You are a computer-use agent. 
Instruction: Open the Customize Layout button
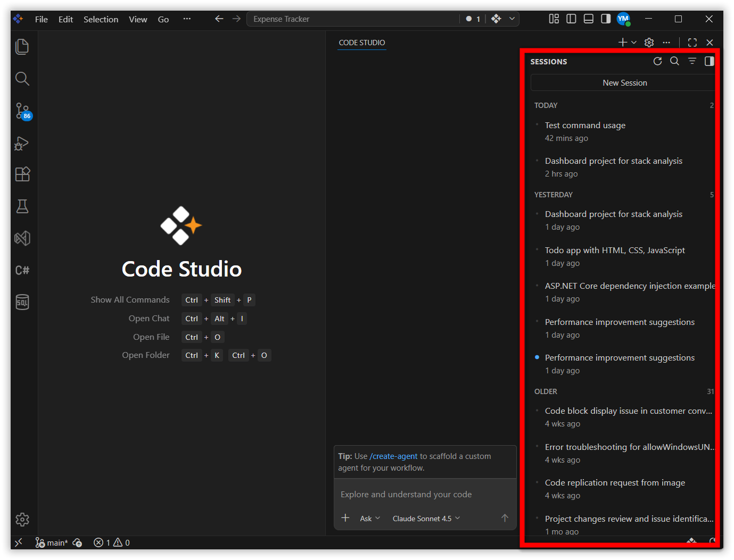(x=554, y=19)
